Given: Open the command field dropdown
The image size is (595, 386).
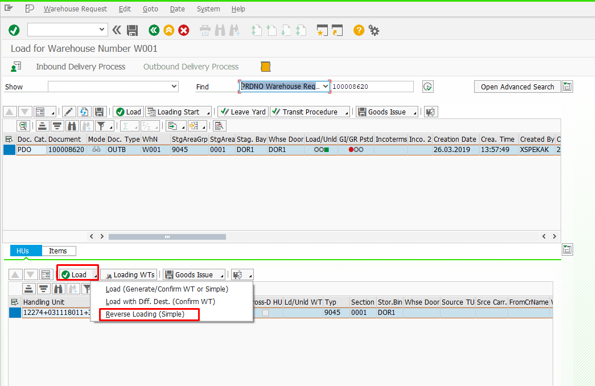Looking at the screenshot, I should 101,30.
